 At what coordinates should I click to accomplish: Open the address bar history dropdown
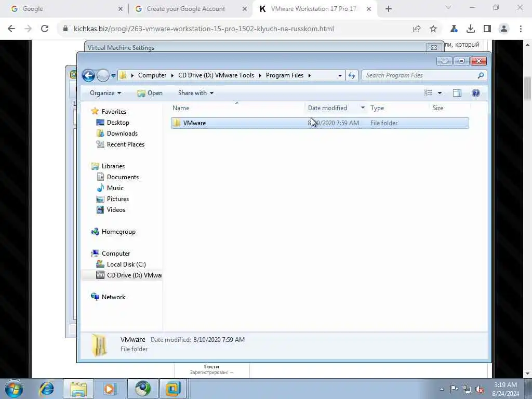(x=340, y=76)
